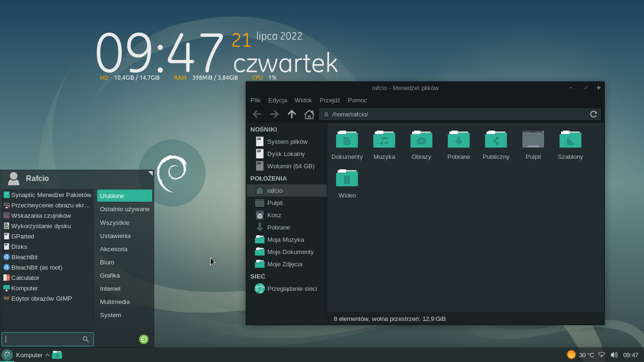644x362 pixels.
Task: Select Moje Dokumenty bookmark
Action: (x=287, y=252)
